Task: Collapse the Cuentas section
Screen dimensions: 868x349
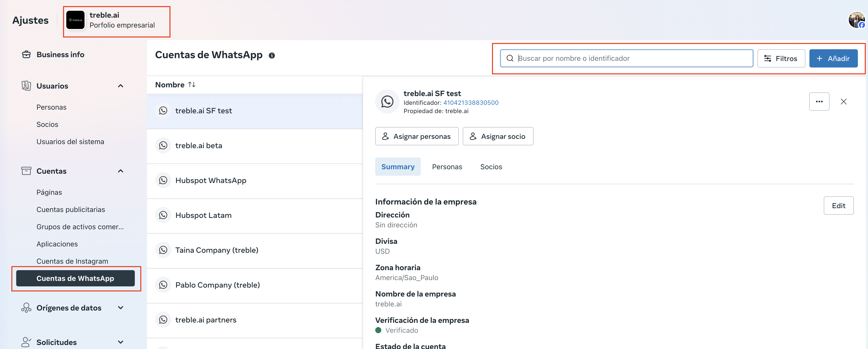Action: [x=121, y=171]
